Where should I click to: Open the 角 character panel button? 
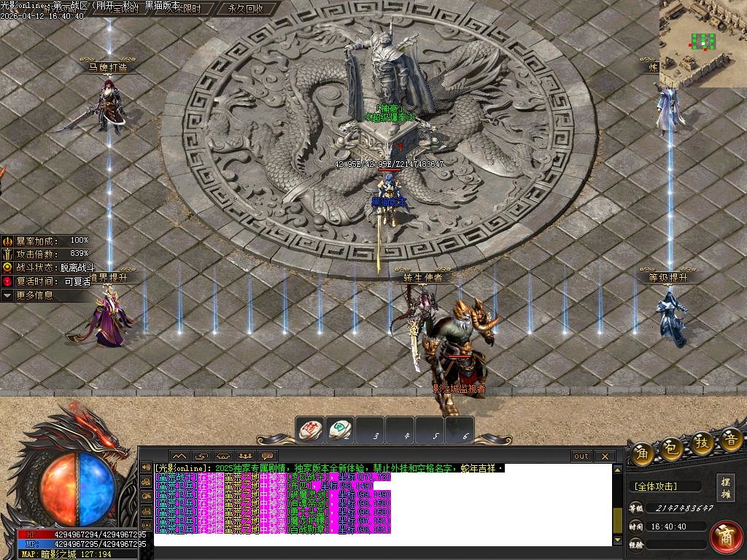[x=643, y=451]
